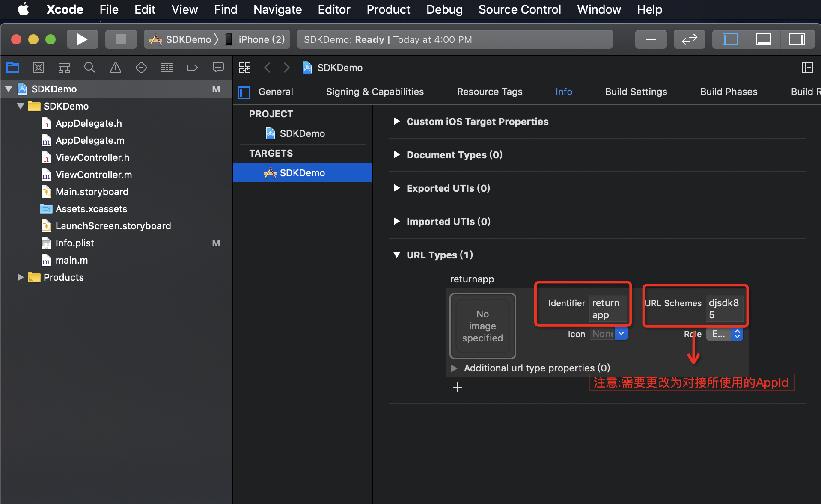
Task: Open the Xcode application menu
Action: click(65, 9)
